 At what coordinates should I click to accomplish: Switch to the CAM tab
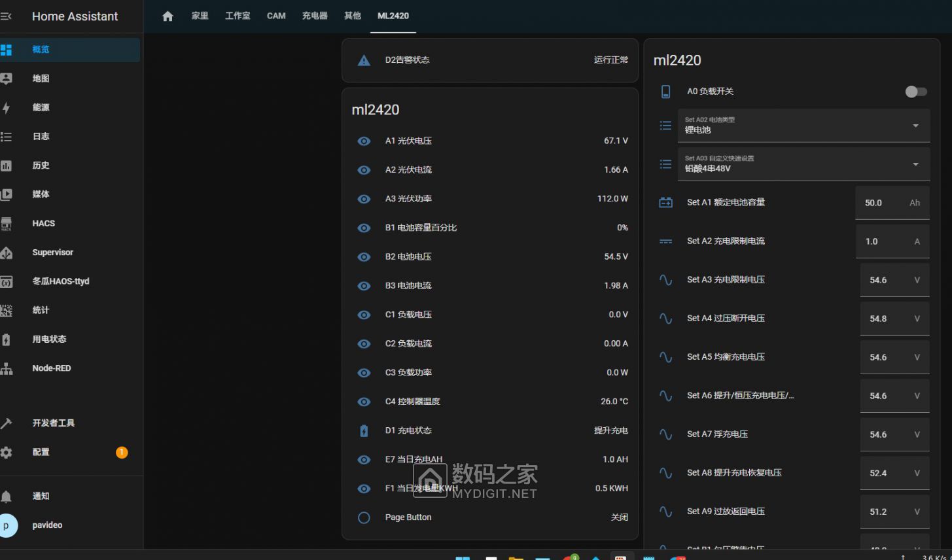tap(276, 16)
